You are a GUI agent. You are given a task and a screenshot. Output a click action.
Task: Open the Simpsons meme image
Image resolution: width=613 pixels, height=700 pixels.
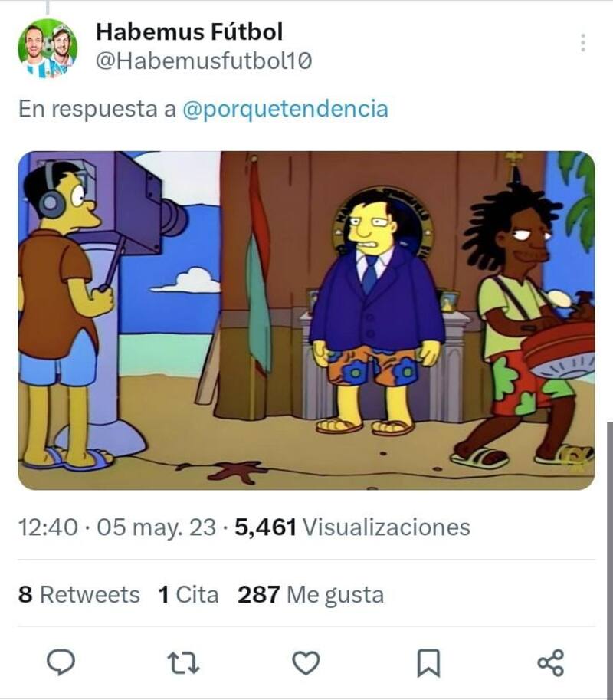(x=306, y=320)
